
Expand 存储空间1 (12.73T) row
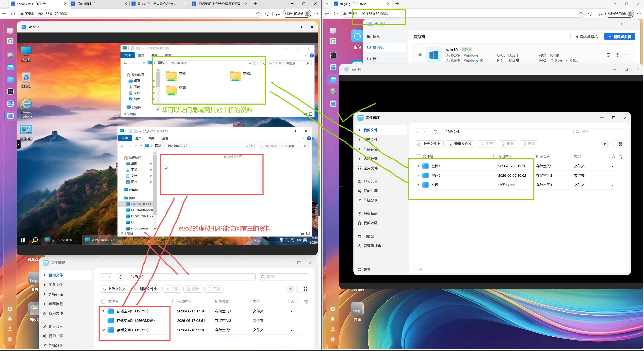[103, 311]
